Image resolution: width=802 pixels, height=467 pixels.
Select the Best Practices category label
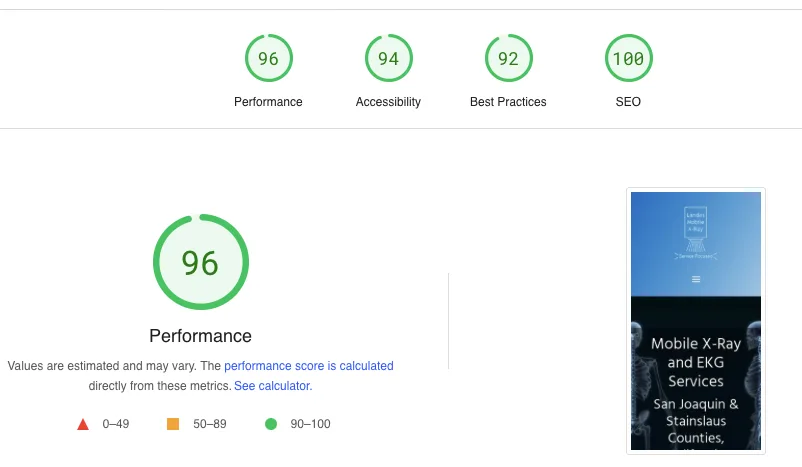(x=508, y=102)
